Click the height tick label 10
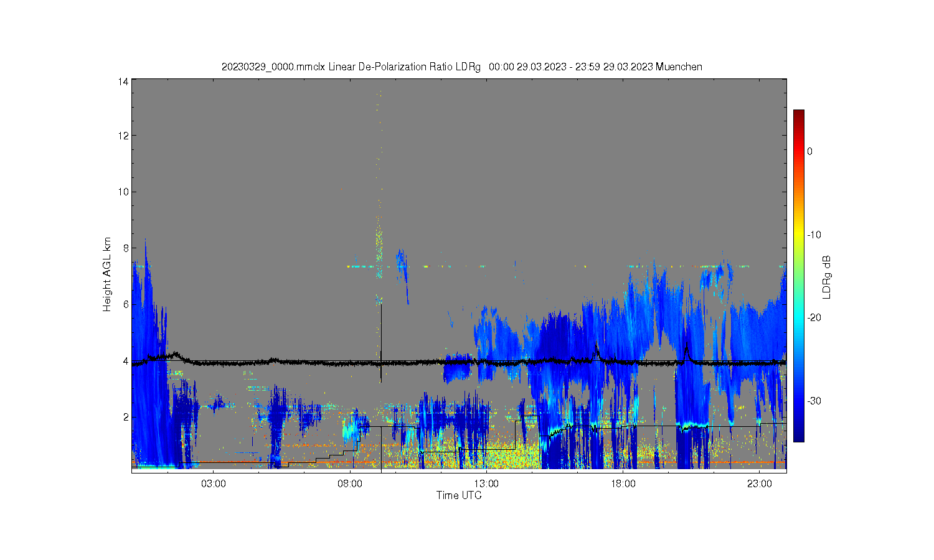Viewport: 934px width, 560px height. 123,192
